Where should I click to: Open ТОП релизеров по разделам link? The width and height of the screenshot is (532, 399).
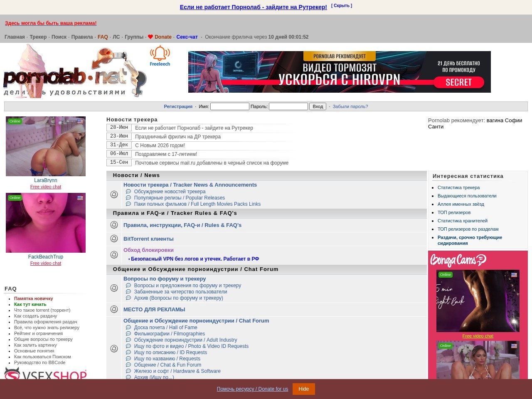pos(468,229)
